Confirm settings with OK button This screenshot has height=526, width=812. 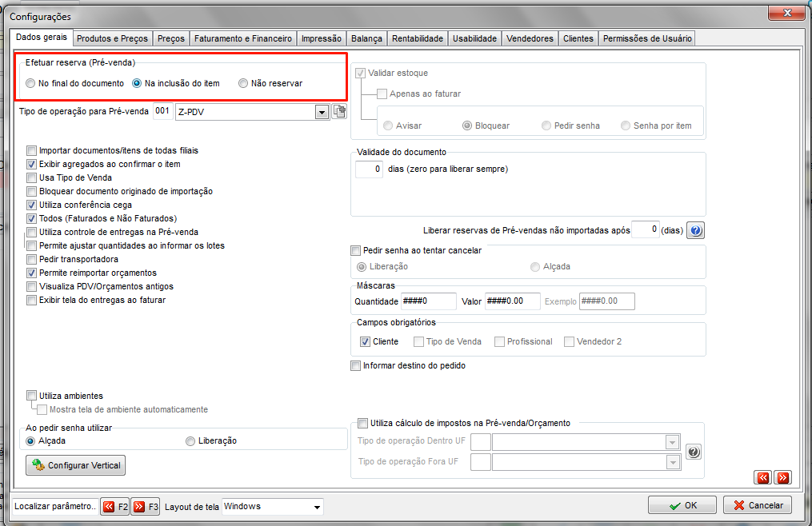682,505
